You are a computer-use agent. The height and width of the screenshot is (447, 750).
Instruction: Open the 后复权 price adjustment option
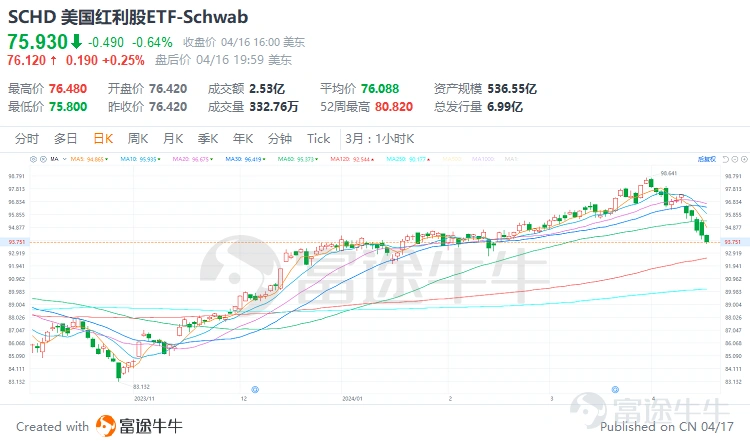tap(706, 159)
